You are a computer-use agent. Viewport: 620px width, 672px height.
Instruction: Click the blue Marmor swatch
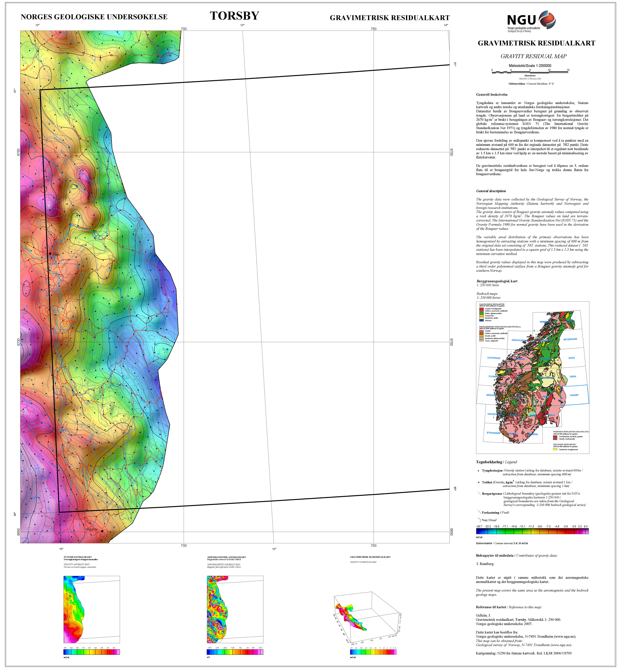tap(481, 321)
